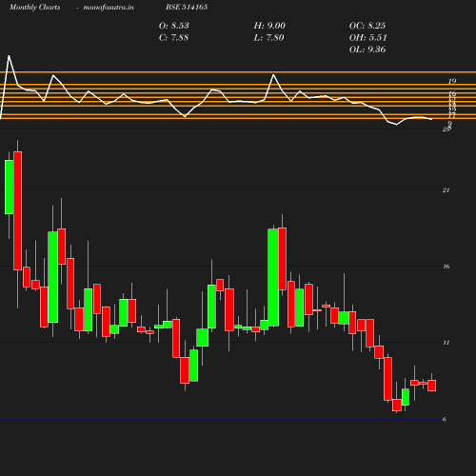Click the 'OH: 5.51' value
Screen dimensions: 476x476
click(x=367, y=38)
